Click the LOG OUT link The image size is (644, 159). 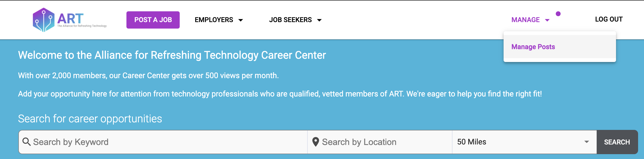click(x=609, y=19)
